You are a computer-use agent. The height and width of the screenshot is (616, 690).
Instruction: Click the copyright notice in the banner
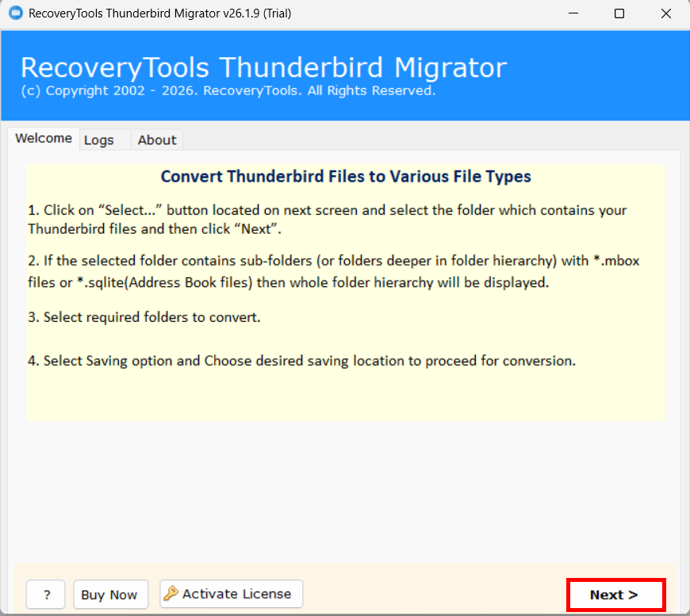pyautogui.click(x=228, y=90)
